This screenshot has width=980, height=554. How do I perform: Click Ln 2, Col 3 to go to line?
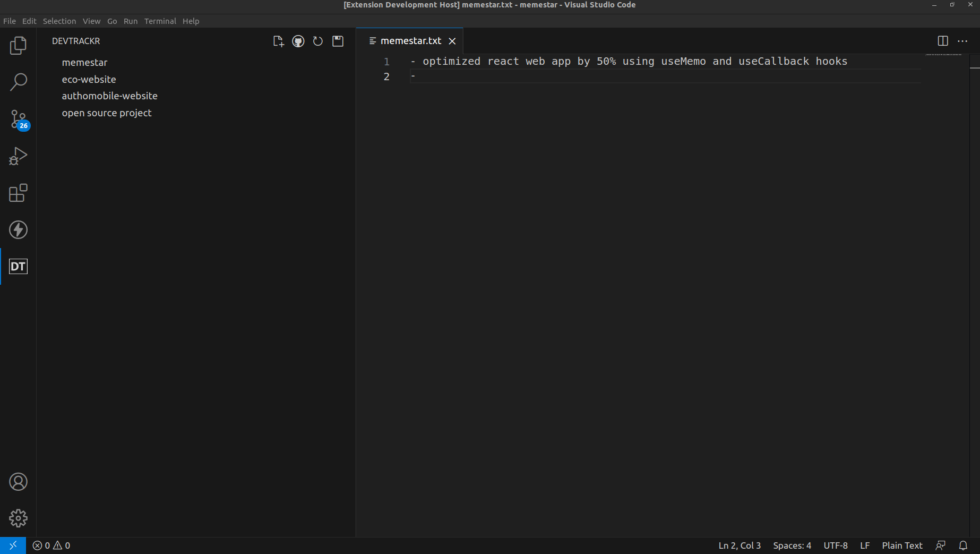click(740, 546)
